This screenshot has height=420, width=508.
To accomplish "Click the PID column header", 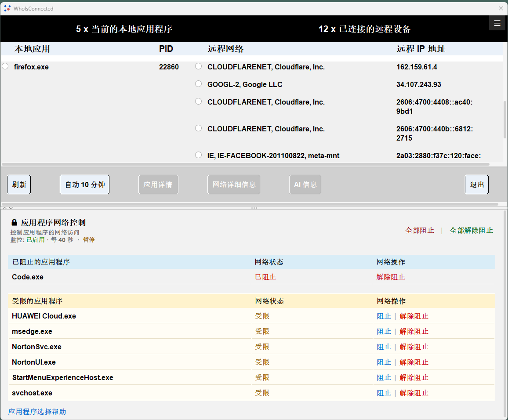I will click(x=166, y=49).
